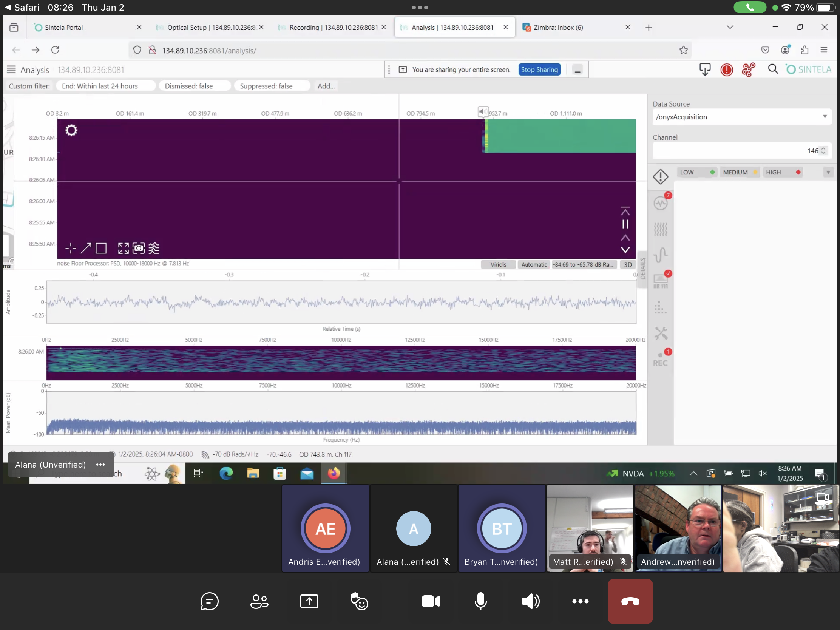Open the dB range selector
840x630 pixels.
(583, 265)
